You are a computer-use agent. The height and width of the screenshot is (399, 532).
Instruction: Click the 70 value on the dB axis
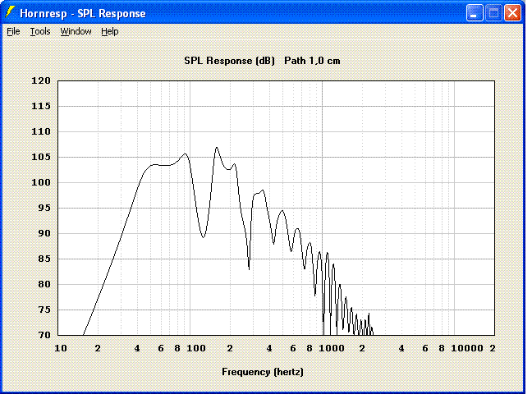43,335
